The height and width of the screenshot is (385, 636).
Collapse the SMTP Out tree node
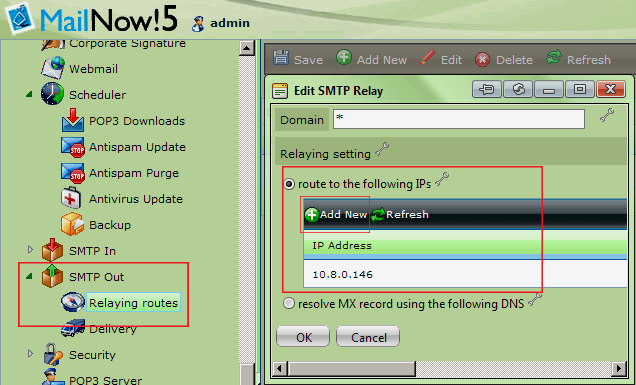click(29, 276)
